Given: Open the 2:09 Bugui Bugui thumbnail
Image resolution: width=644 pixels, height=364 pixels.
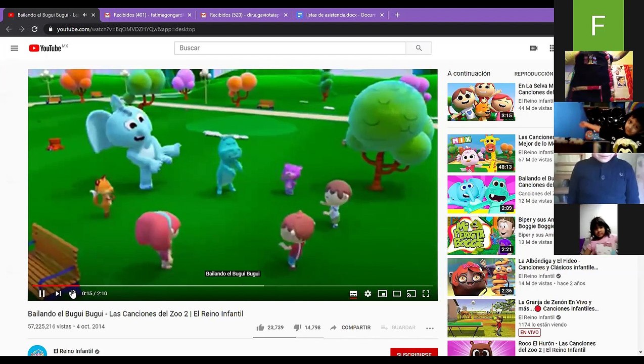Looking at the screenshot, I should [x=481, y=195].
